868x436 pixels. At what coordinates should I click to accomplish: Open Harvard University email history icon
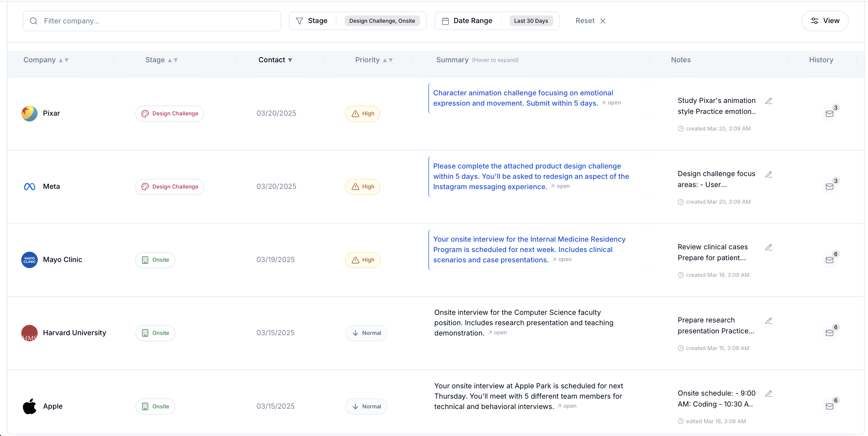coord(829,333)
